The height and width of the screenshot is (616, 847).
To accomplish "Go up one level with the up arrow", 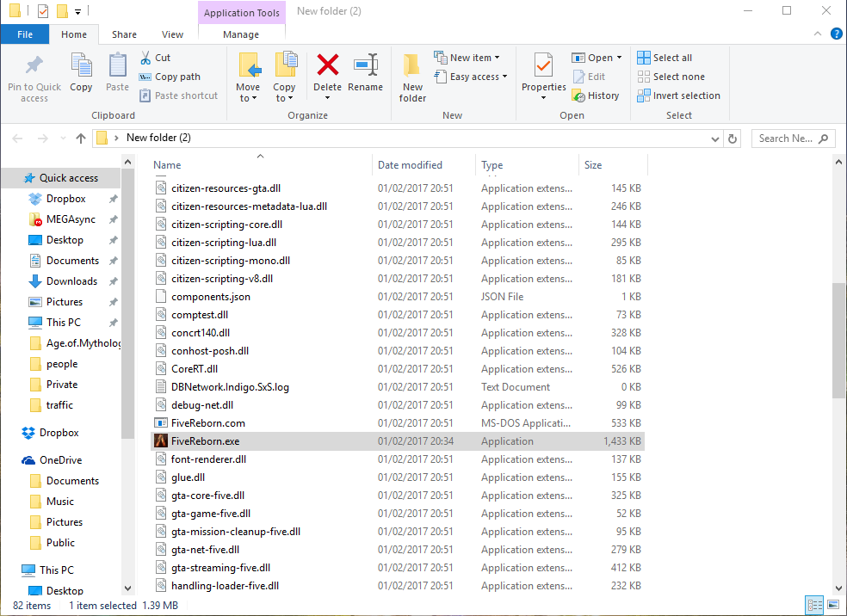I will pyautogui.click(x=81, y=139).
